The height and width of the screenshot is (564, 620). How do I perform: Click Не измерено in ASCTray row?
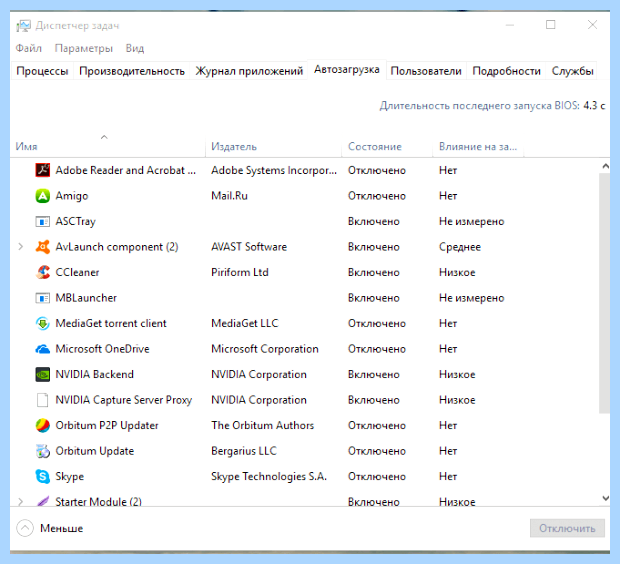click(x=471, y=221)
